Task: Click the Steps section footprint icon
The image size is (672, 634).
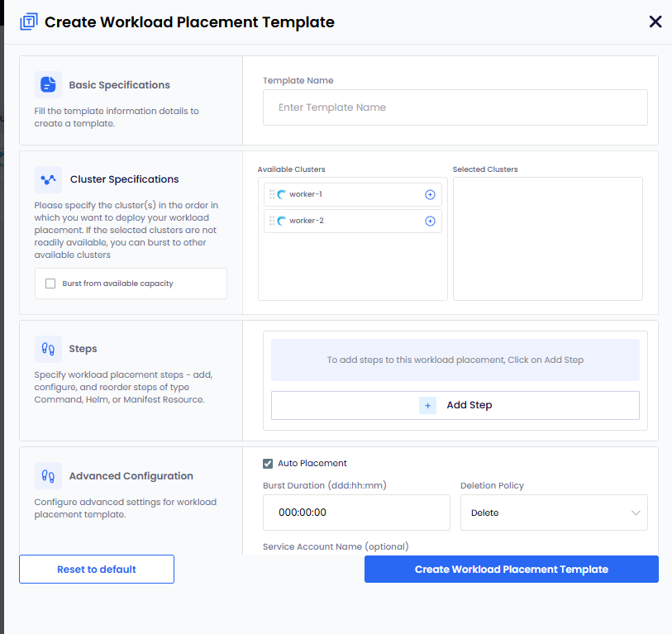Action: point(48,349)
